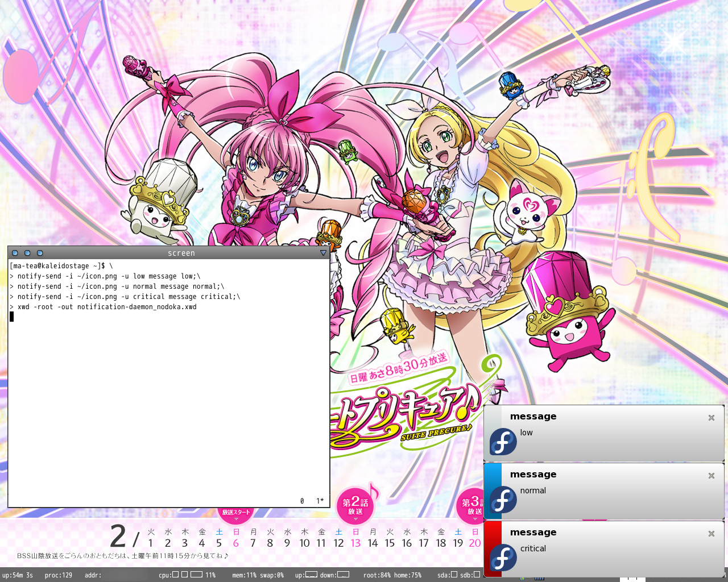
Task: Click the 'home:75%' disk entry in the status bar
Action: click(x=408, y=575)
